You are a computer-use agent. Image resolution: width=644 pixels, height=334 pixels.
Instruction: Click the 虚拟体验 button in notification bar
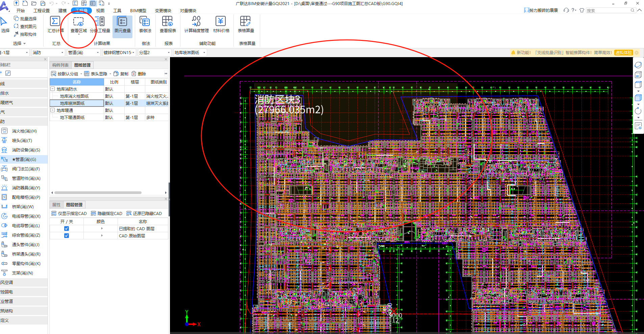point(624,53)
